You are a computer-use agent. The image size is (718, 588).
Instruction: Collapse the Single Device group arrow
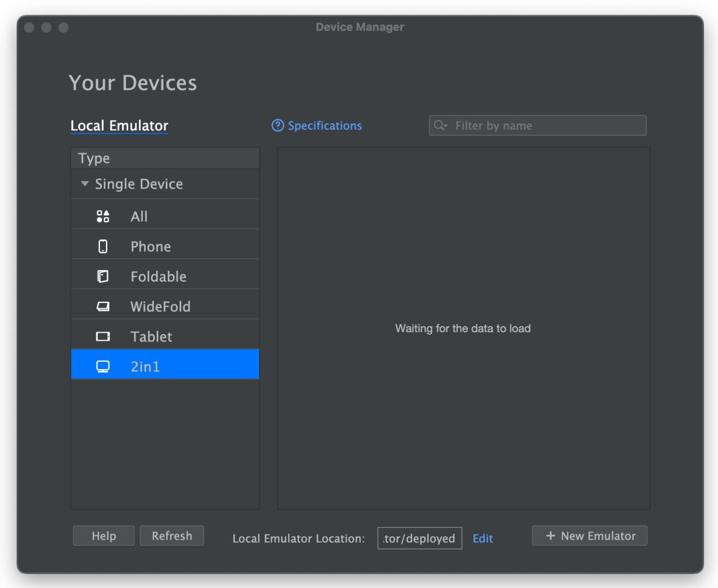coord(85,184)
